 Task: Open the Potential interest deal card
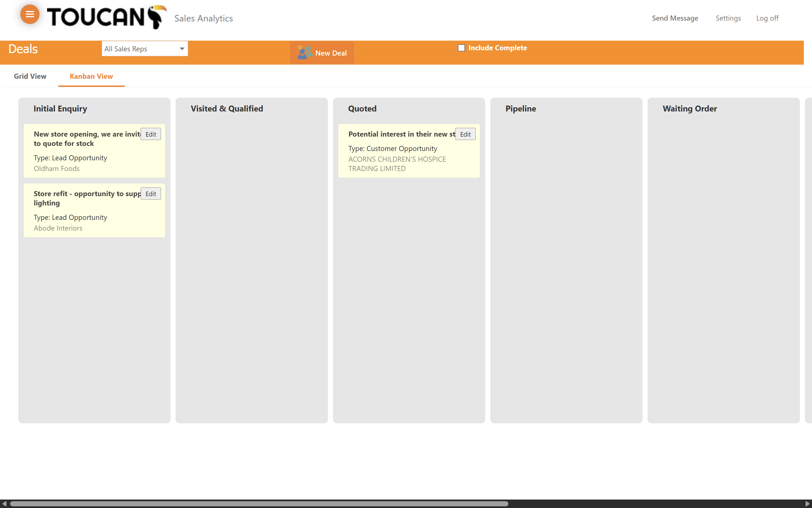409,151
